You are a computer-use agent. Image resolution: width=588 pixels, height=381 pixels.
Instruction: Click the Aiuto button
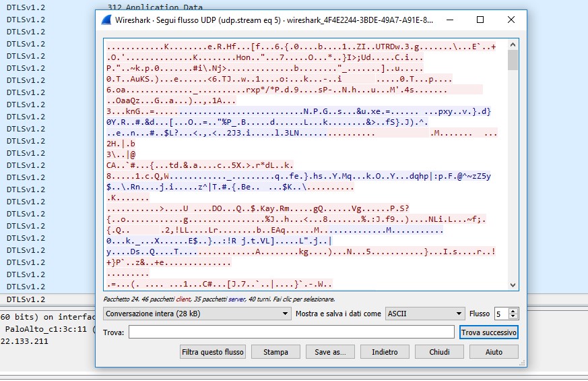pos(494,352)
